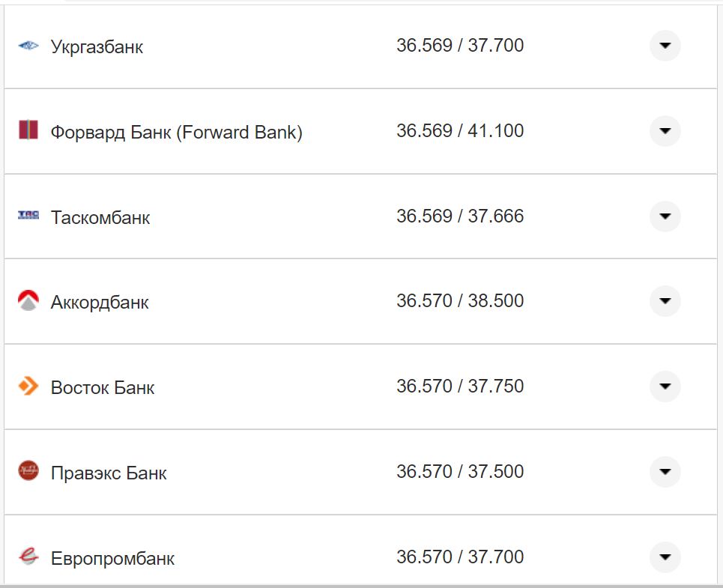Select Форвард Банк (Forward Bank) name

pyautogui.click(x=176, y=133)
